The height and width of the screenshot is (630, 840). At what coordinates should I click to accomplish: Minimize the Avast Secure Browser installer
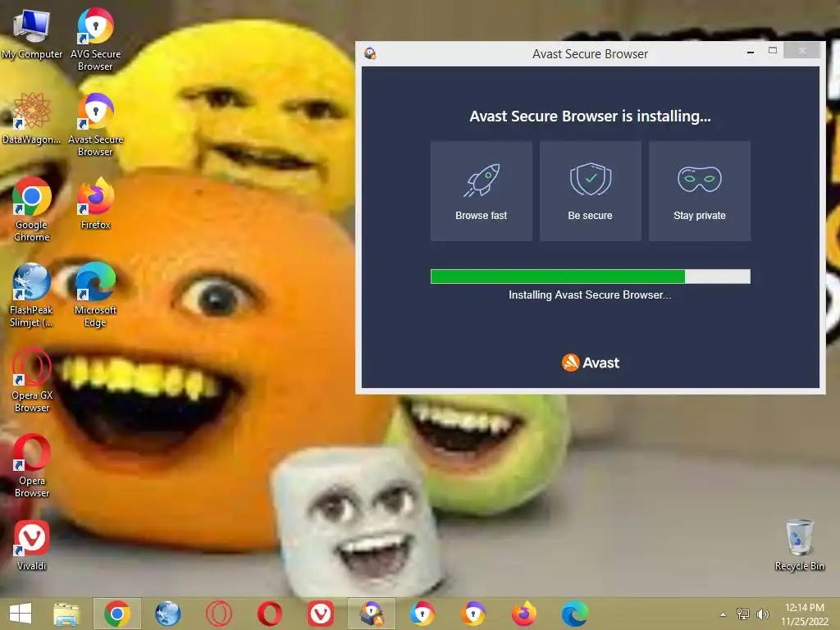point(751,52)
